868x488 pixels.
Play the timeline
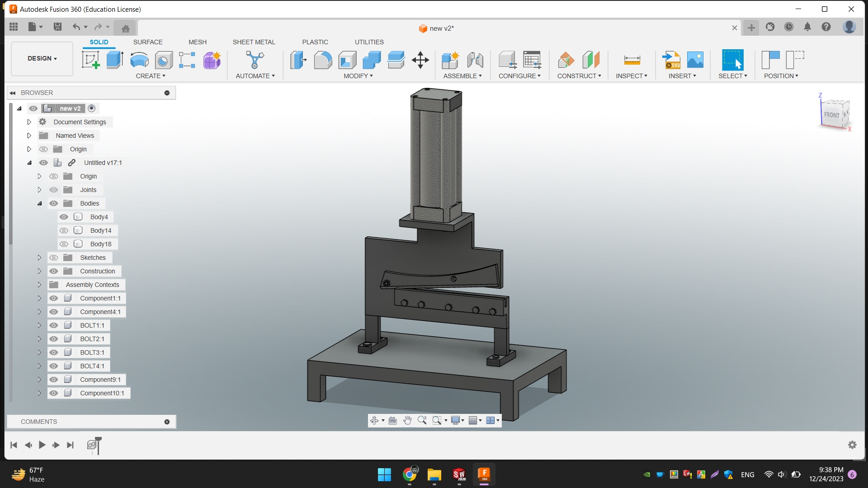42,445
